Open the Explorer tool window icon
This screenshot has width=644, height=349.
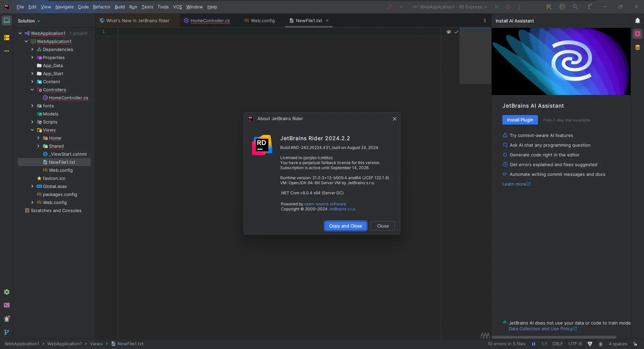7,20
